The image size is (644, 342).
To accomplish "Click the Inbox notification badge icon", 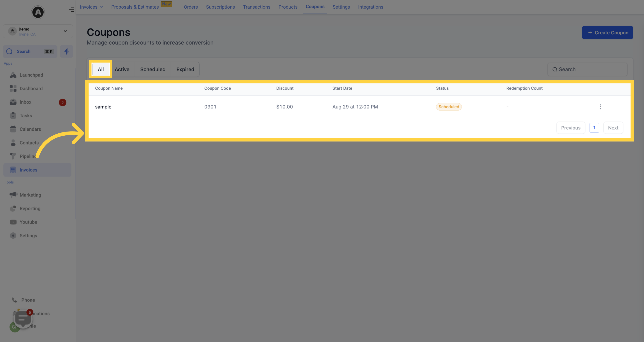I will 63,102.
